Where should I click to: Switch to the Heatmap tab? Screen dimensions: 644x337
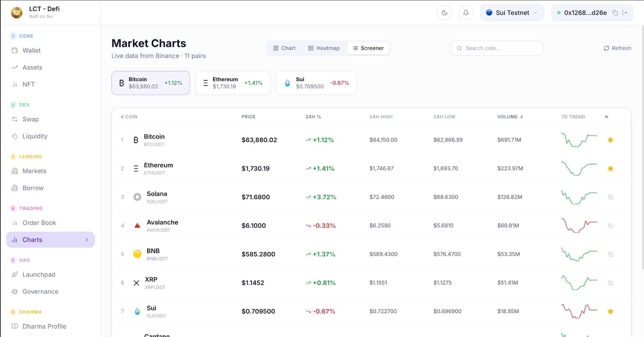[324, 48]
